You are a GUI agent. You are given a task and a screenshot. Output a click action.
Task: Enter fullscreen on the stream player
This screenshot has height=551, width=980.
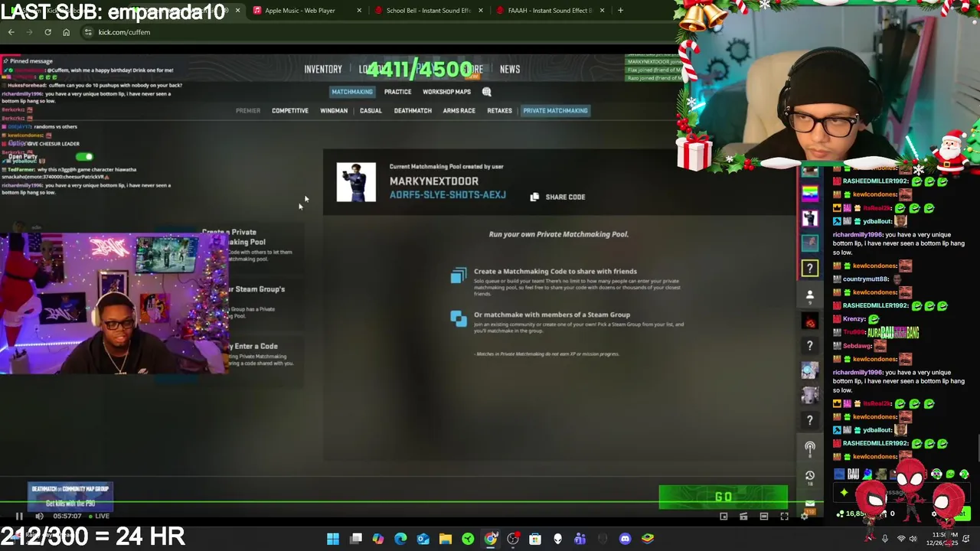point(784,517)
